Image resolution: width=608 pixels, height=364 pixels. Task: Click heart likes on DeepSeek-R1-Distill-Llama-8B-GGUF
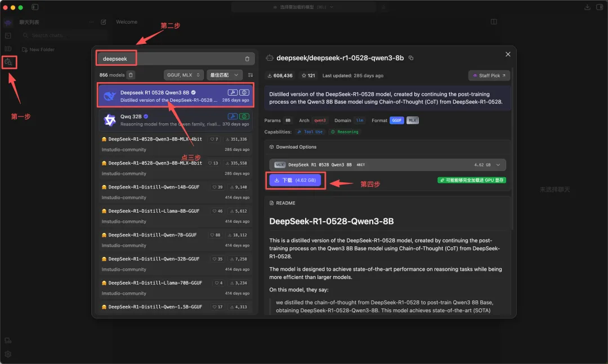point(217,211)
